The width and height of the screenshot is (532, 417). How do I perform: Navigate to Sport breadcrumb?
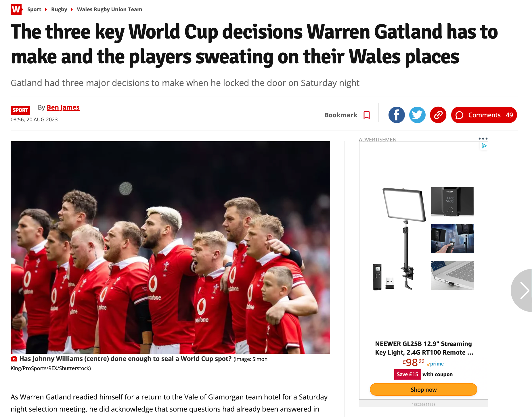[x=34, y=9]
